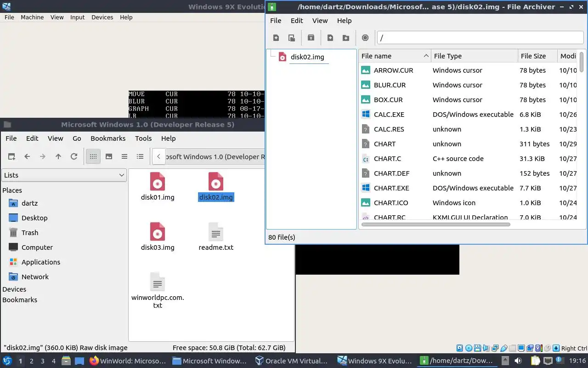Switch to Thumbnail View in file manager
Screen dimensions: 588x368
[109, 156]
